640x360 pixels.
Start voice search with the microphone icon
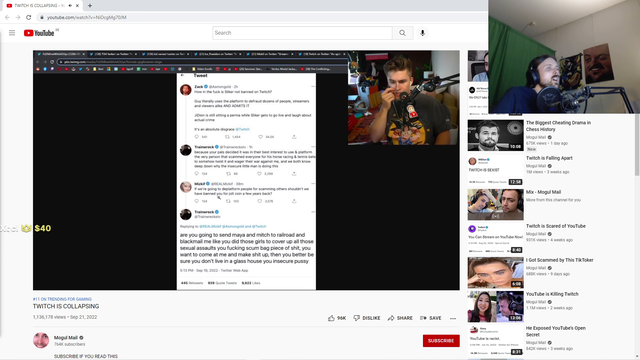[422, 33]
